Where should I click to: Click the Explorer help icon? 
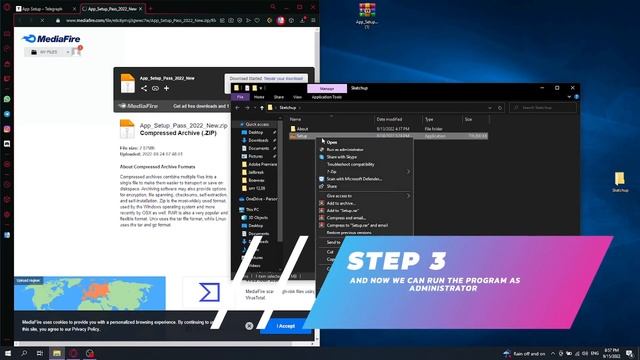click(x=576, y=97)
